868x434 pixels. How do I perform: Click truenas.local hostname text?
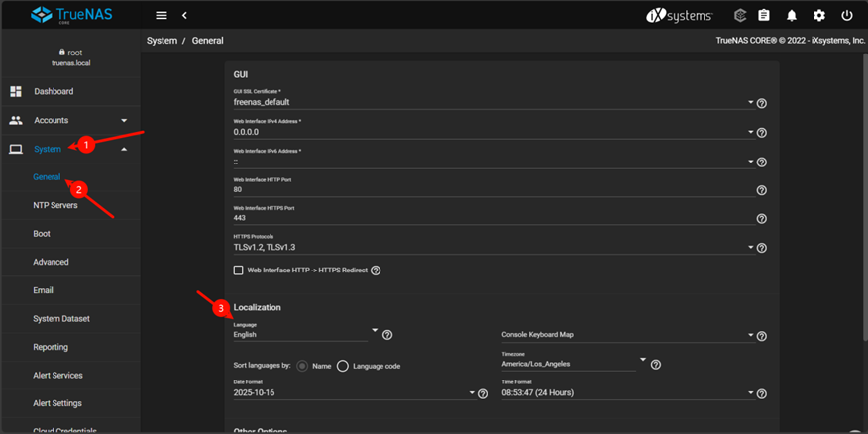pyautogui.click(x=71, y=63)
